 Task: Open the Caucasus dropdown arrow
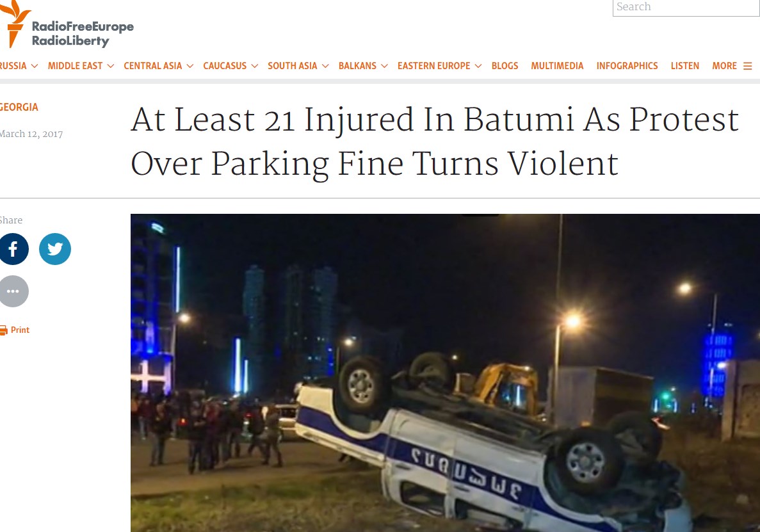(x=254, y=66)
